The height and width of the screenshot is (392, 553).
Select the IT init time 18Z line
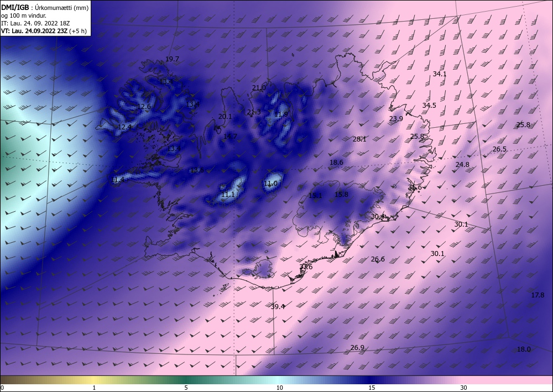tap(35, 23)
